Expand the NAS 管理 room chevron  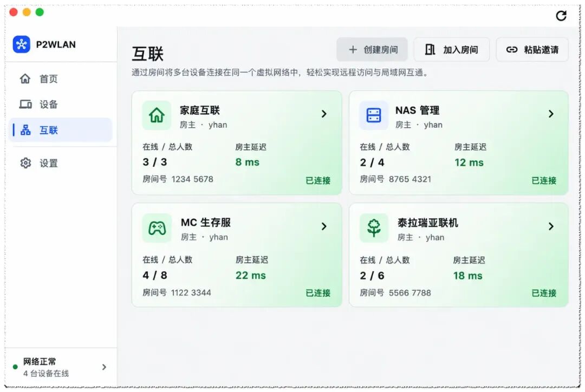click(x=551, y=114)
